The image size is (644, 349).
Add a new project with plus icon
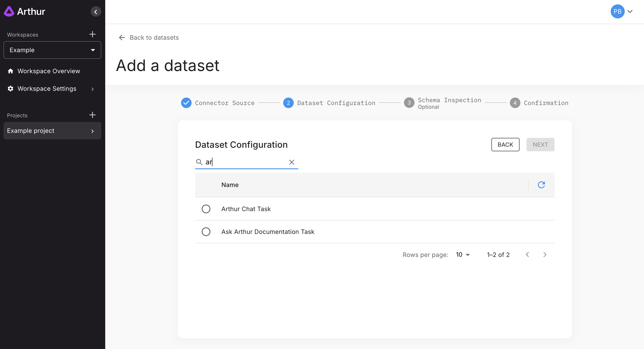click(x=92, y=115)
